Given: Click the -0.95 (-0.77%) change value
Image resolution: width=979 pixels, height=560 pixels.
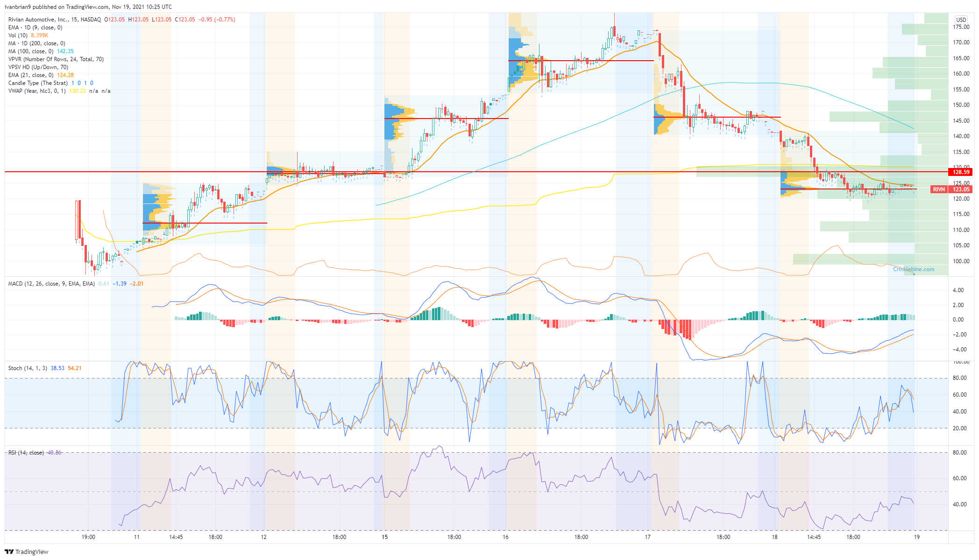Looking at the screenshot, I should point(217,20).
